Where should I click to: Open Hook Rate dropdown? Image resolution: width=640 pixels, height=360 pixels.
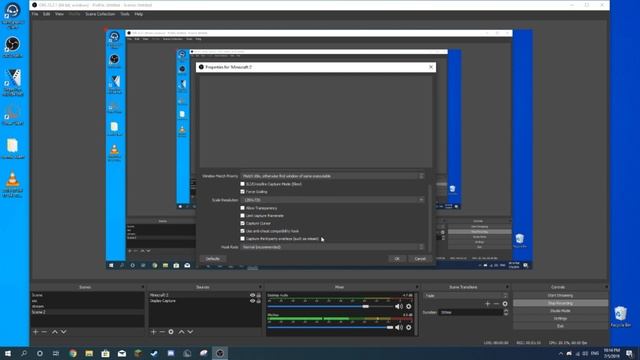coord(332,247)
